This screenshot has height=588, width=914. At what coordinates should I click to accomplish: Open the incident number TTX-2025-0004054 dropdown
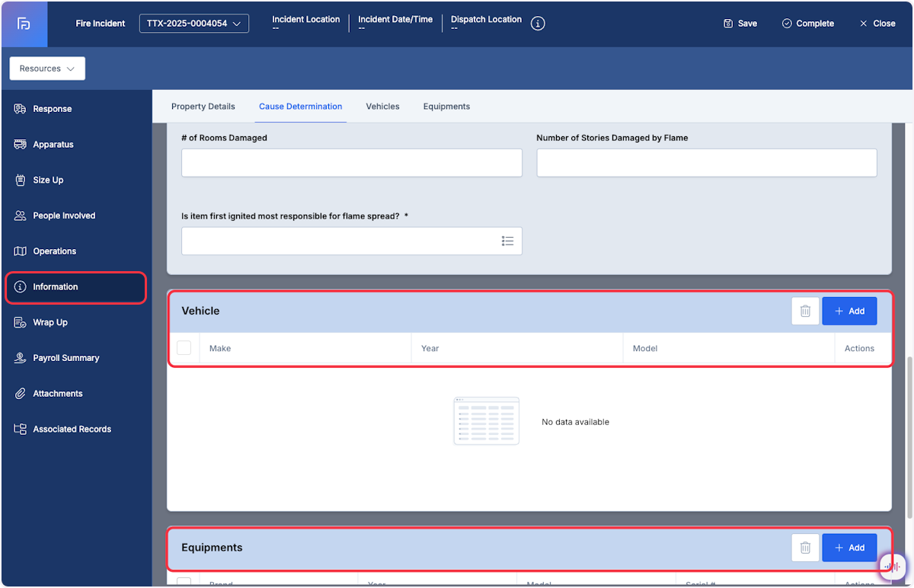(194, 24)
